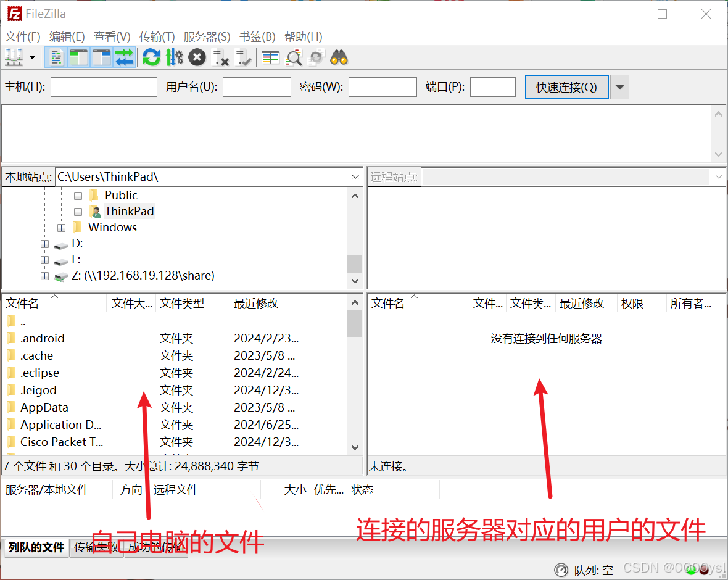
Task: Open the 查看(V) menu
Action: (112, 36)
